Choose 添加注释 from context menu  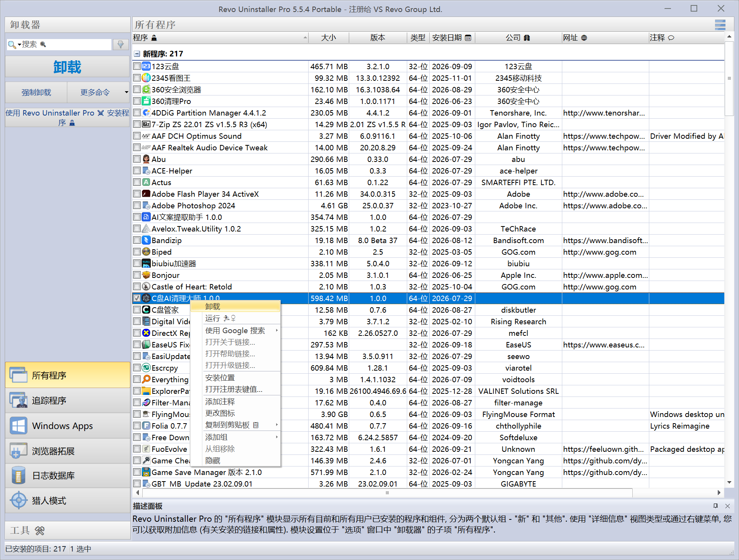[x=236, y=402]
